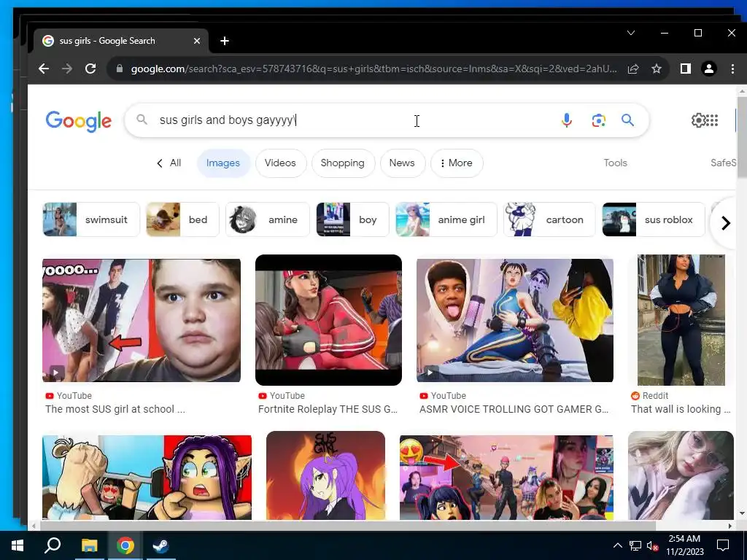Switch to the Videos tab
Image resolution: width=747 pixels, height=560 pixels.
pyautogui.click(x=280, y=163)
